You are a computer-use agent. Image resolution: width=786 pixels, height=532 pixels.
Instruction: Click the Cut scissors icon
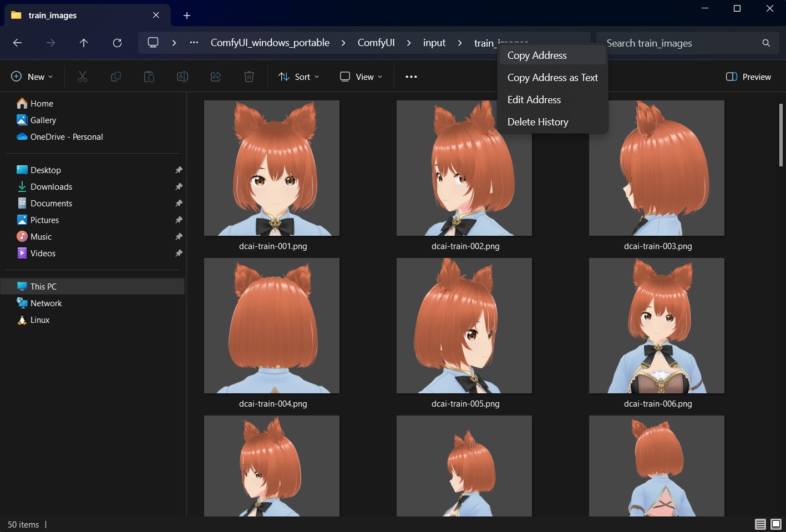(83, 77)
